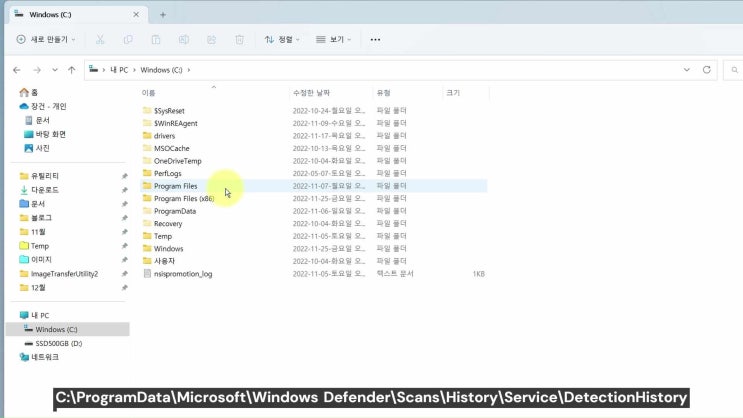This screenshot has width=743, height=418.
Task: Select the $WinREAgent folder
Action: [175, 123]
